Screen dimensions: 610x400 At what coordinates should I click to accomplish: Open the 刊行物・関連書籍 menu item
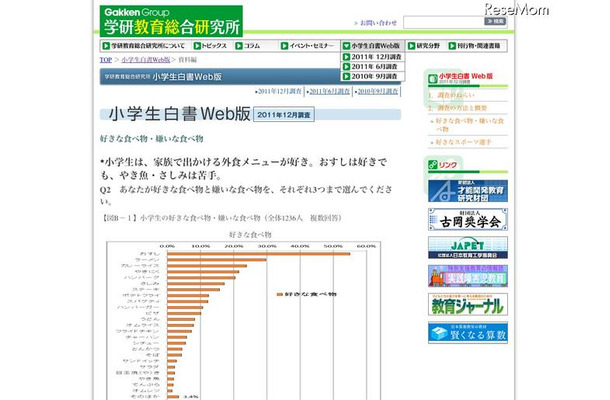475,46
